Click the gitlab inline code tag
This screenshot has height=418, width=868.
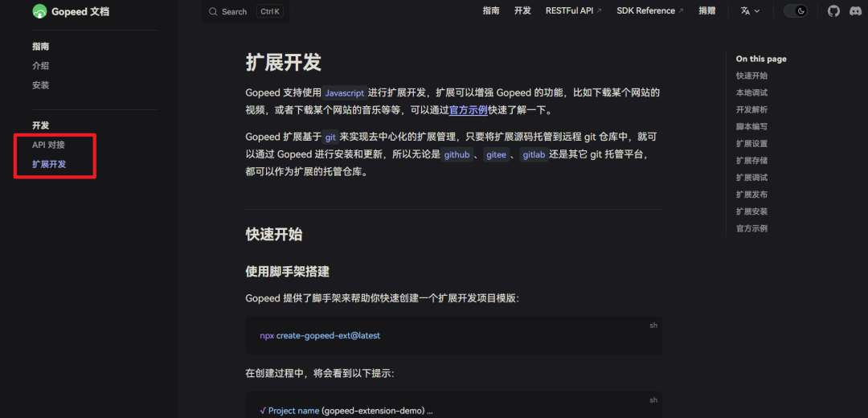click(534, 155)
